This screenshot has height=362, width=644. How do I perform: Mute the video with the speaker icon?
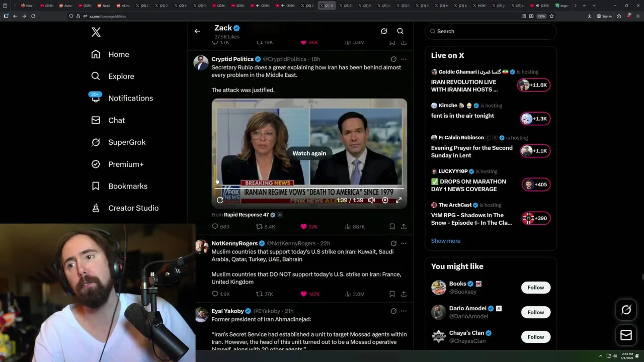click(x=371, y=200)
